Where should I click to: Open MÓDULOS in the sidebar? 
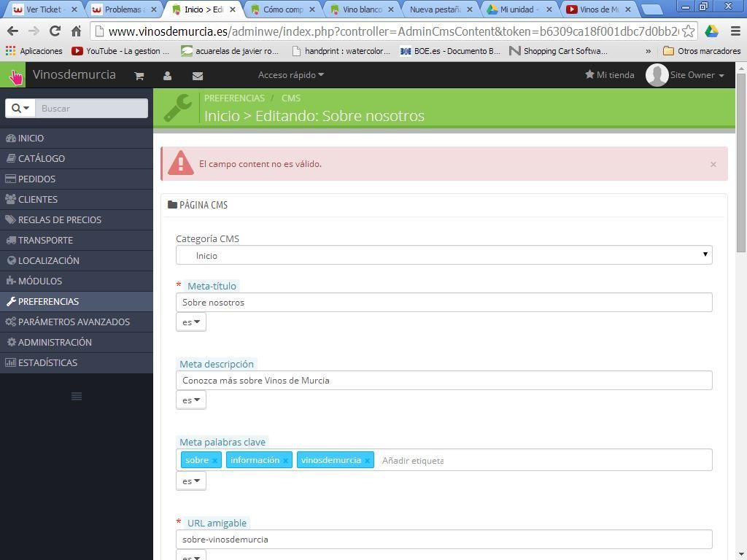click(x=76, y=281)
